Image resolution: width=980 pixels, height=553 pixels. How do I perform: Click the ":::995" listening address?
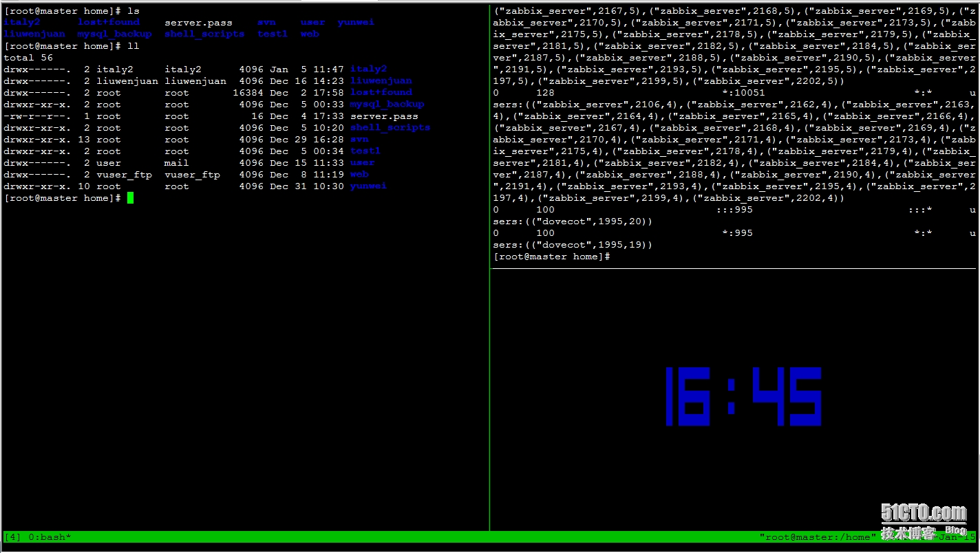734,210
